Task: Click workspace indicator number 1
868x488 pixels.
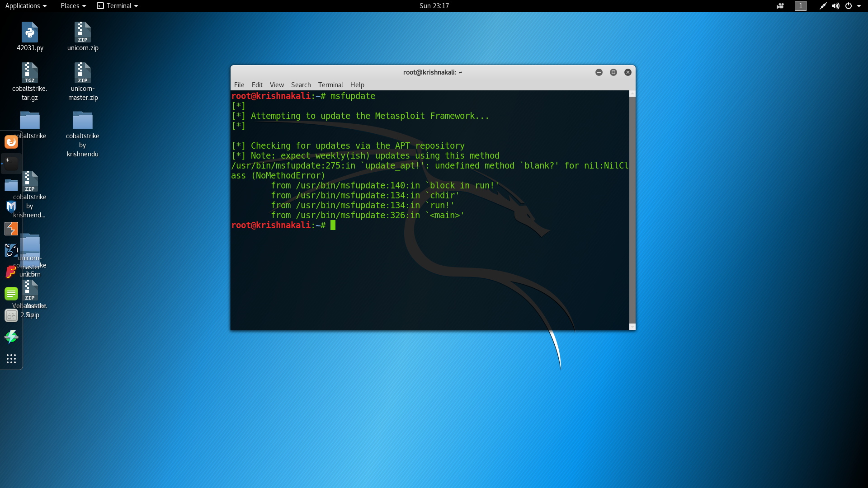Action: click(801, 6)
